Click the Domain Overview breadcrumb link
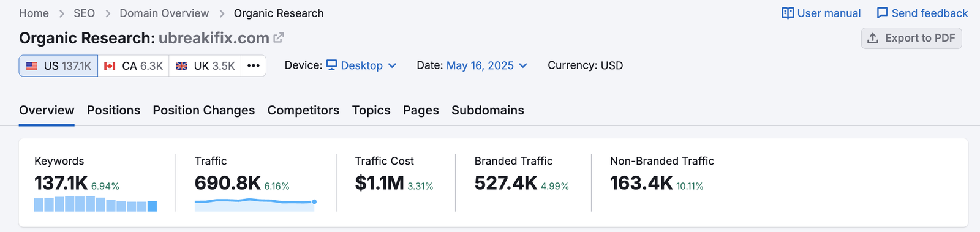Image resolution: width=980 pixels, height=232 pixels. click(164, 13)
